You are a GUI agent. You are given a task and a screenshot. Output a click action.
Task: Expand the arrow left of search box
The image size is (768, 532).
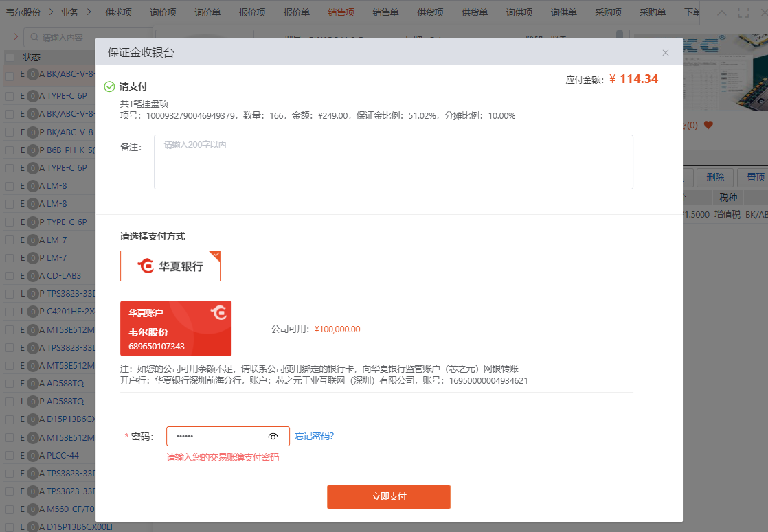pyautogui.click(x=15, y=37)
